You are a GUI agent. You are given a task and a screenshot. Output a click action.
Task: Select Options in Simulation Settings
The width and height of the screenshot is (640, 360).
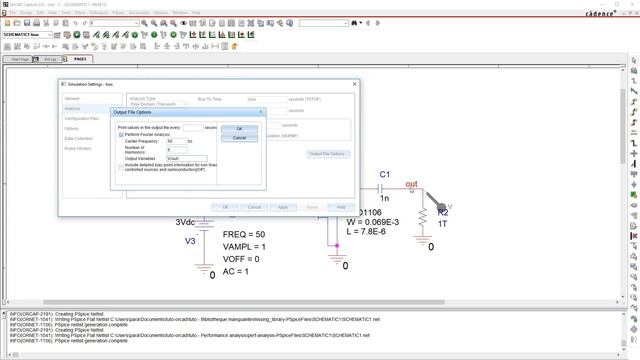point(71,129)
